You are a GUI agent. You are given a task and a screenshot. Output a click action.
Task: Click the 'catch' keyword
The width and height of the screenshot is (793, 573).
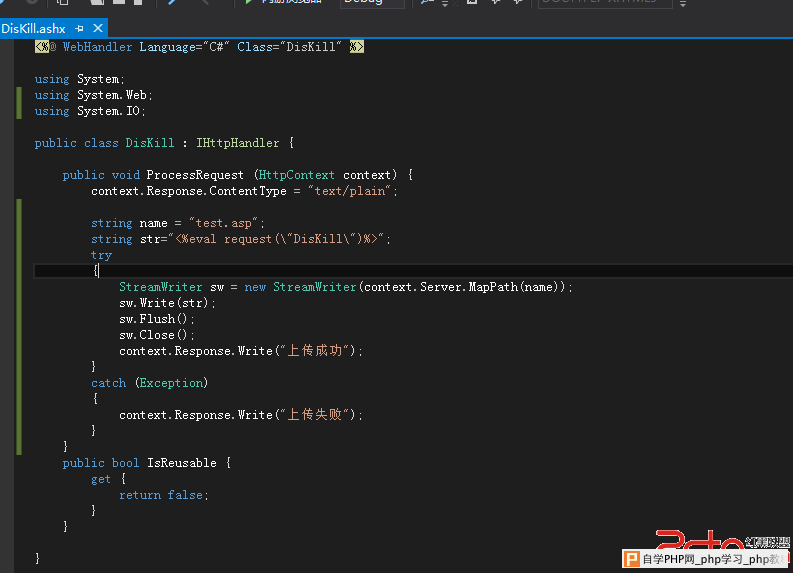click(109, 383)
